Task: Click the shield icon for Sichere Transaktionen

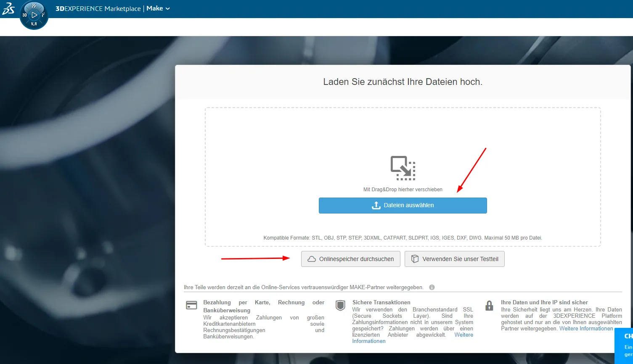Action: click(x=340, y=306)
